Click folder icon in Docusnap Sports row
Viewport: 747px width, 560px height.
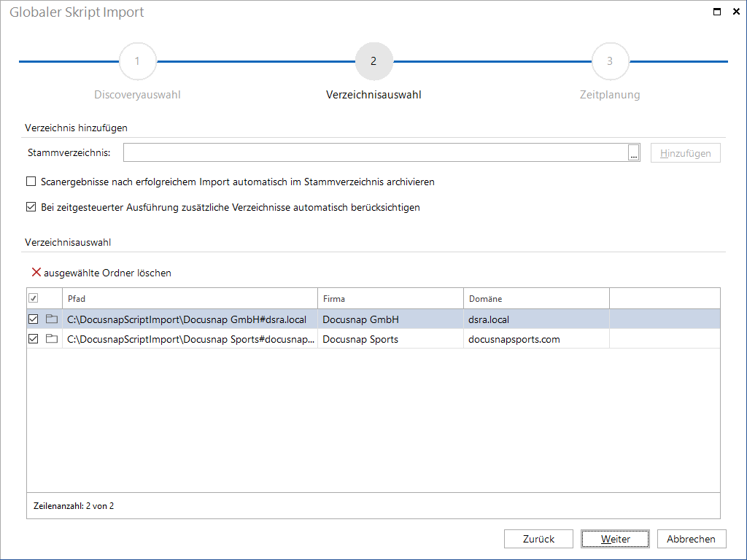click(x=52, y=339)
